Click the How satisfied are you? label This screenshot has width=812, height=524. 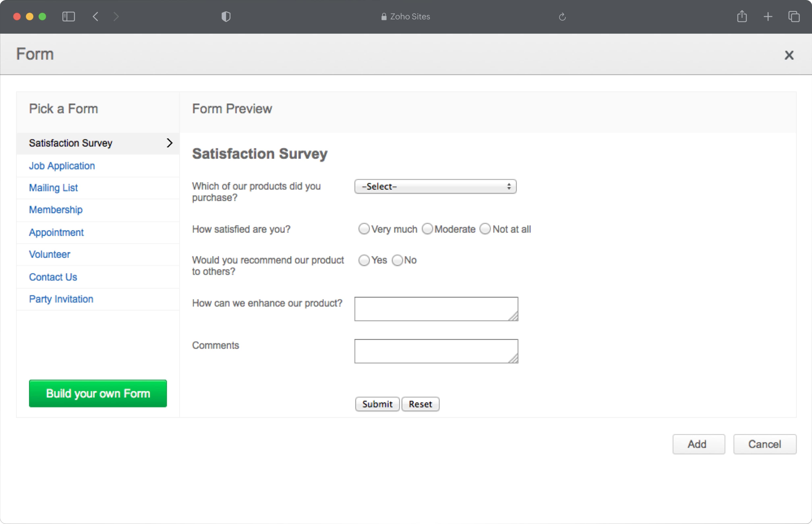click(x=241, y=229)
